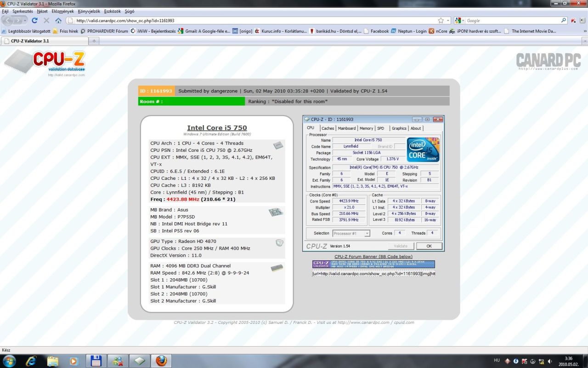The width and height of the screenshot is (588, 368).
Task: Switch to the Memory tab in CPU-Z
Action: (x=366, y=128)
